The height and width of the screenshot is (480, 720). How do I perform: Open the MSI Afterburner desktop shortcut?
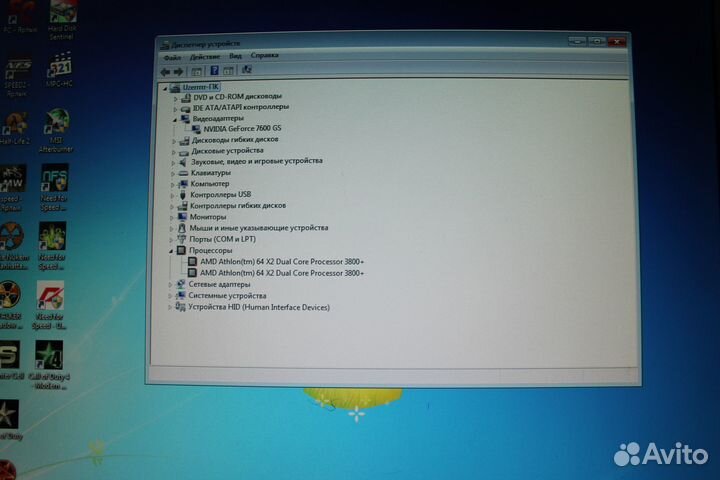click(56, 131)
